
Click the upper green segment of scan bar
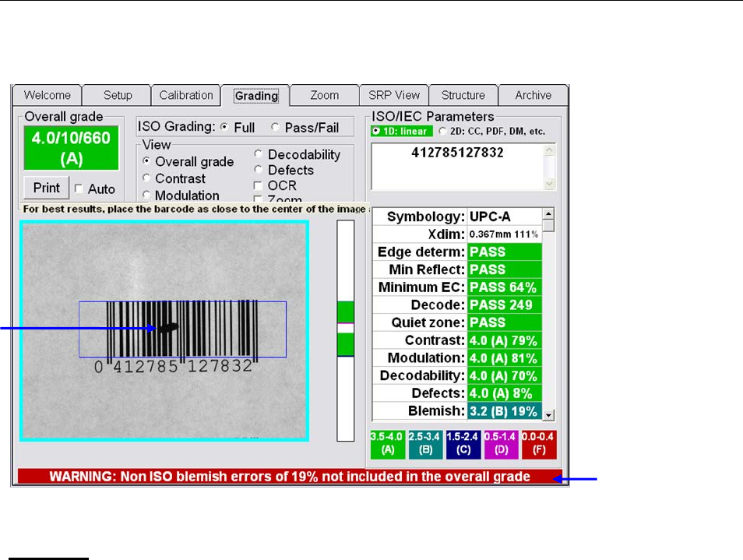coord(346,312)
